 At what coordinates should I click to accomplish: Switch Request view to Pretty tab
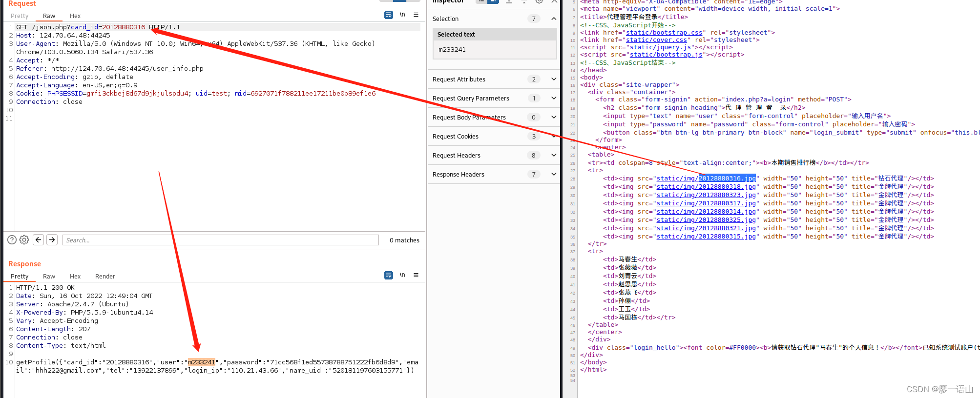tap(20, 16)
